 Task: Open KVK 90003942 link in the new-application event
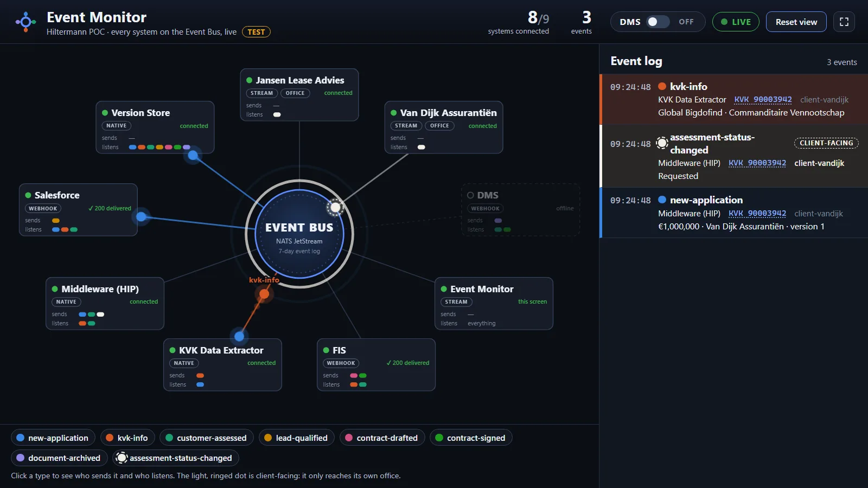757,214
